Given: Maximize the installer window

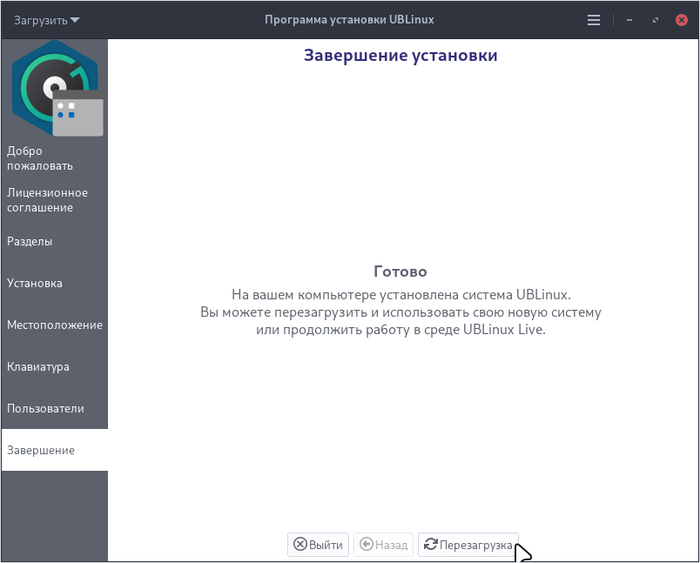Looking at the screenshot, I should [x=655, y=19].
